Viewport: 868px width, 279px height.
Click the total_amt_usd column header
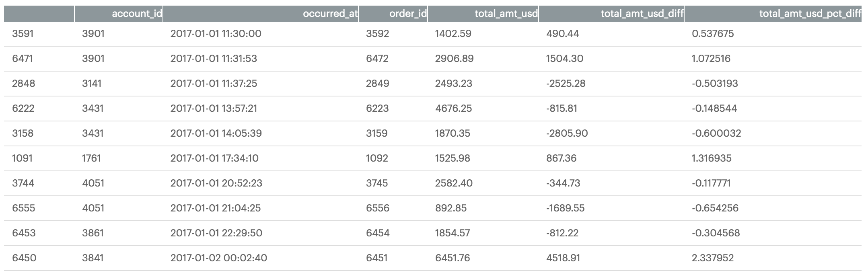point(506,14)
